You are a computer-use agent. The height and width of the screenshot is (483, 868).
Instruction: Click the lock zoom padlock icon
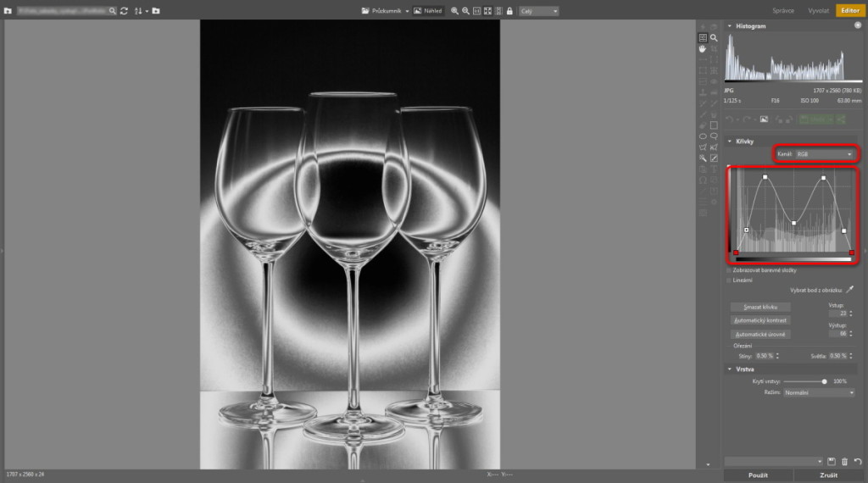click(x=509, y=10)
